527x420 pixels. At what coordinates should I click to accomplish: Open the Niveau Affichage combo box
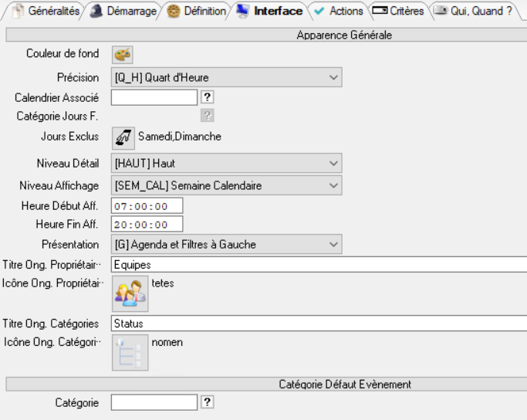click(226, 185)
